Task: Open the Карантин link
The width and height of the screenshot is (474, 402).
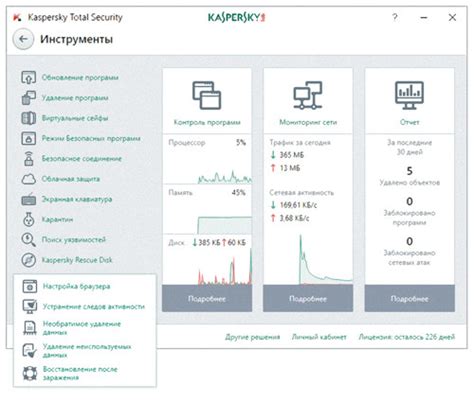Action: pos(57,220)
